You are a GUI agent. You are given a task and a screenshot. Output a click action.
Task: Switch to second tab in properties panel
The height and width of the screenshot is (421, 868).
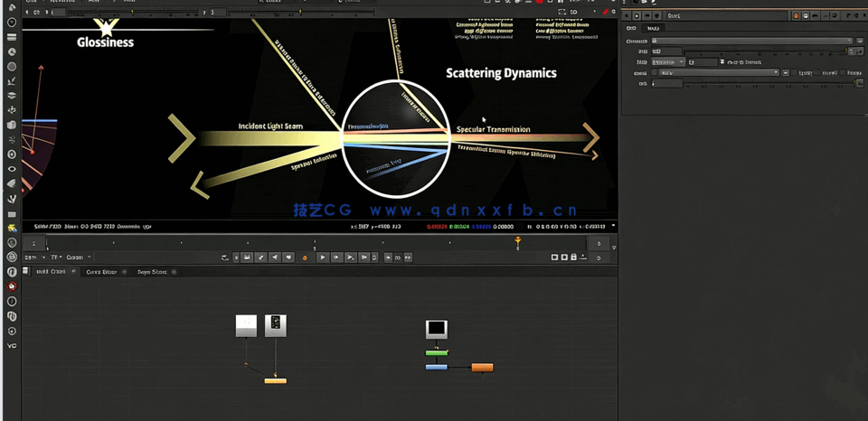pyautogui.click(x=653, y=28)
